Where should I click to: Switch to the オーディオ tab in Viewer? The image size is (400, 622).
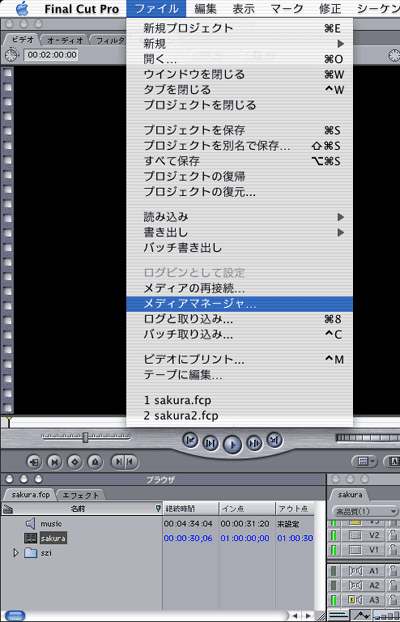[x=65, y=40]
